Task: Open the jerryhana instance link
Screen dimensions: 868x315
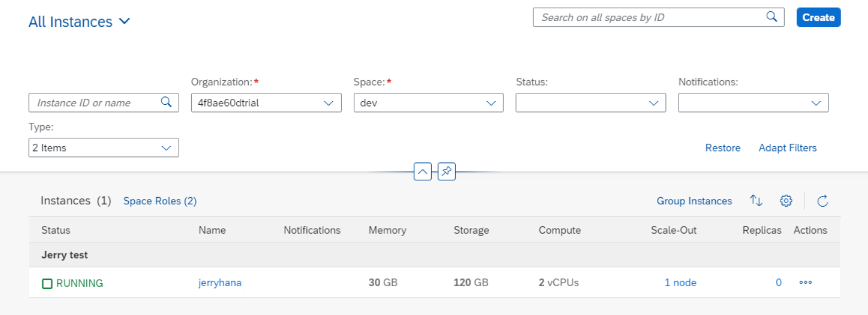Action: click(x=220, y=283)
